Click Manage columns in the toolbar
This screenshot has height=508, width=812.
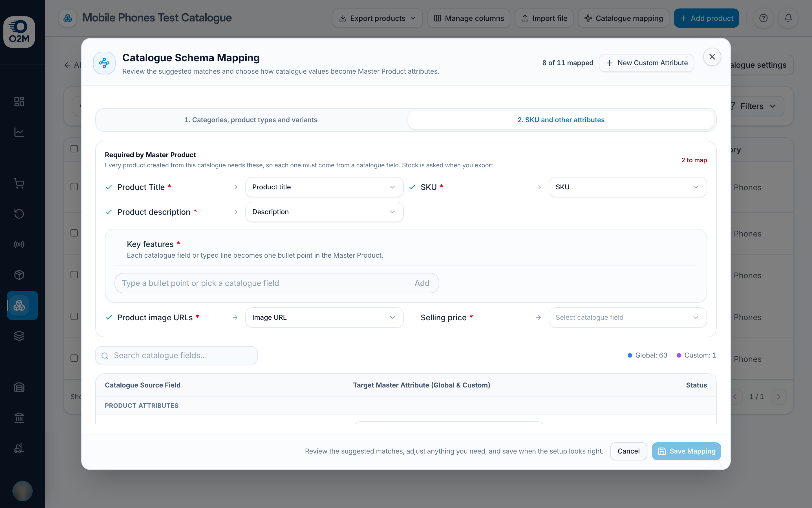click(x=468, y=18)
